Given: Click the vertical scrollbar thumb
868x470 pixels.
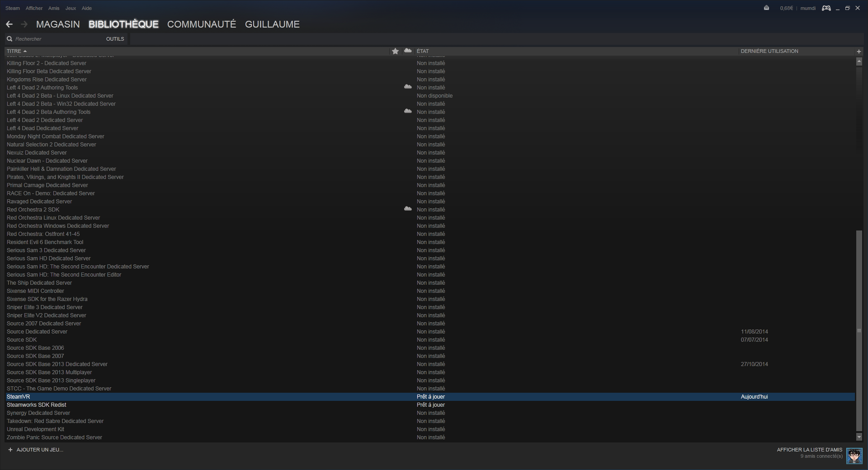Looking at the screenshot, I should tap(859, 331).
